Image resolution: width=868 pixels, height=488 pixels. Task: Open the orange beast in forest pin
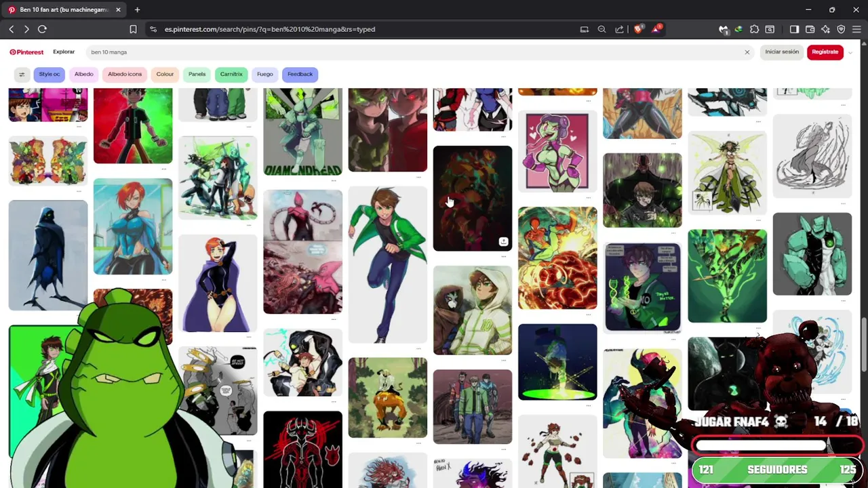tap(387, 398)
